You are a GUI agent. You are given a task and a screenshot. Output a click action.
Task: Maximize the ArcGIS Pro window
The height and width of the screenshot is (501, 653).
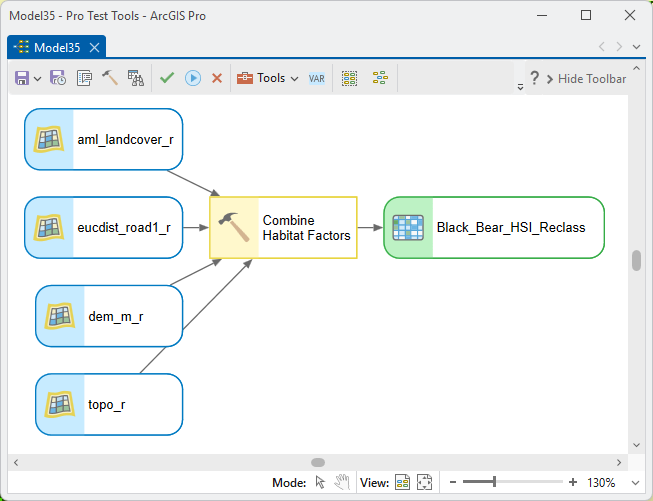tap(586, 15)
